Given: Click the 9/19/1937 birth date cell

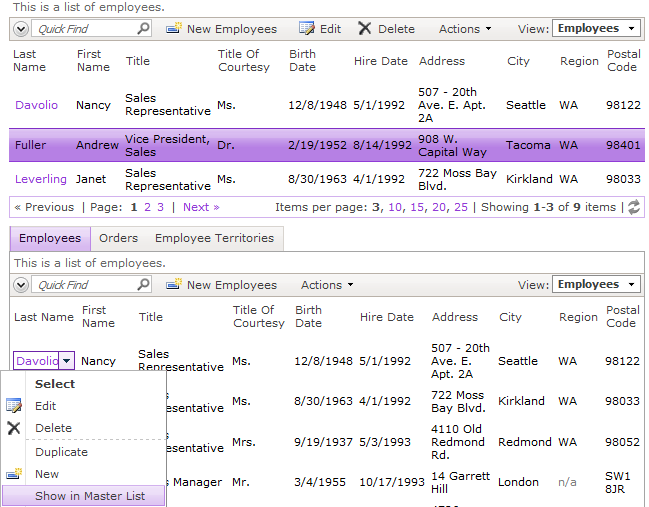Looking at the screenshot, I should click(x=323, y=442).
